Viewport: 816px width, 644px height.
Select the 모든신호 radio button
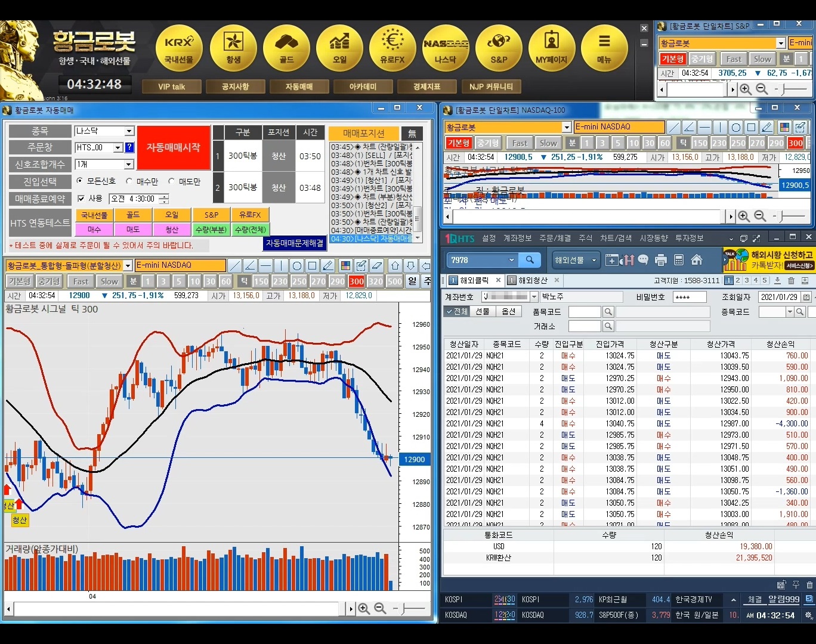[x=80, y=181]
